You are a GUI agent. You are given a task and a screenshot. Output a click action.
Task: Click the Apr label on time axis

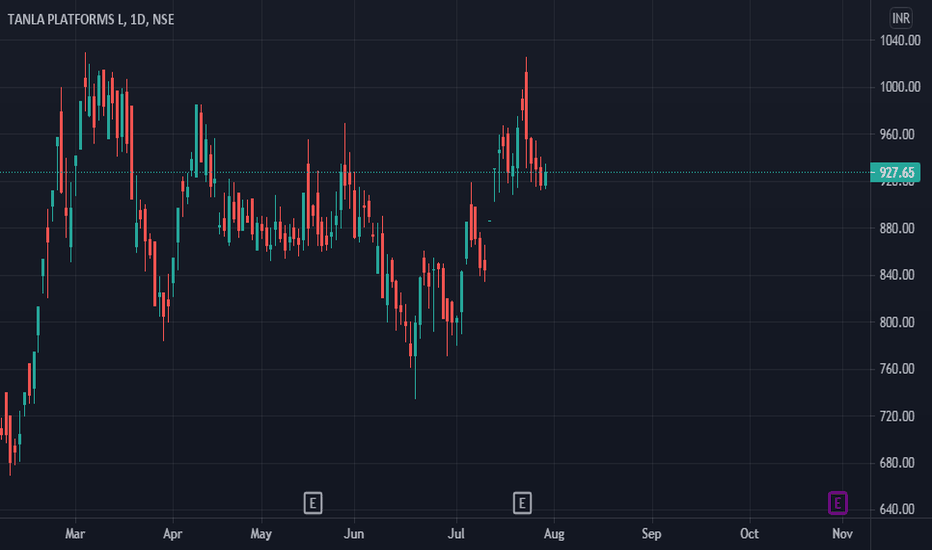point(172,534)
